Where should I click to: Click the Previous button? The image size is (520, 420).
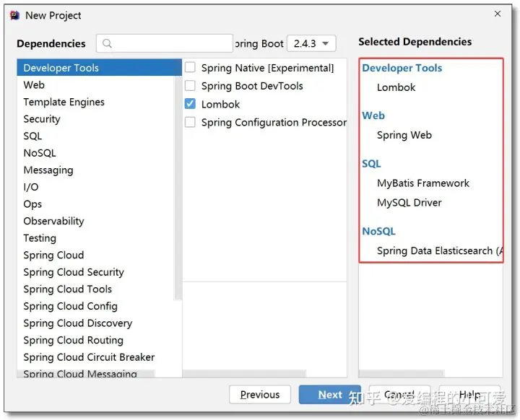coord(260,395)
